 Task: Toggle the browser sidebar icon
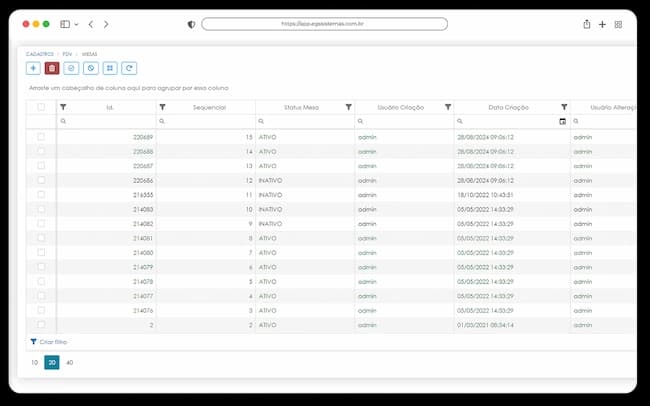point(65,24)
